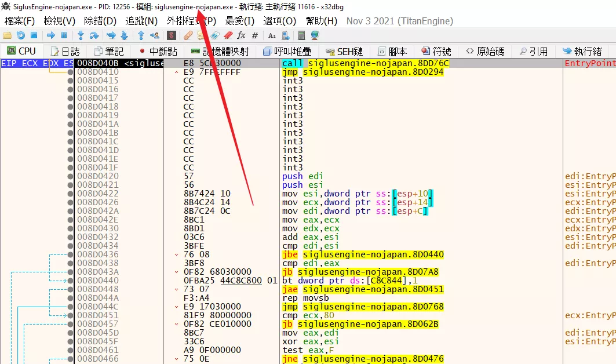Open the Patches bandage icon
The width and height of the screenshot is (616, 364).
pyautogui.click(x=188, y=36)
